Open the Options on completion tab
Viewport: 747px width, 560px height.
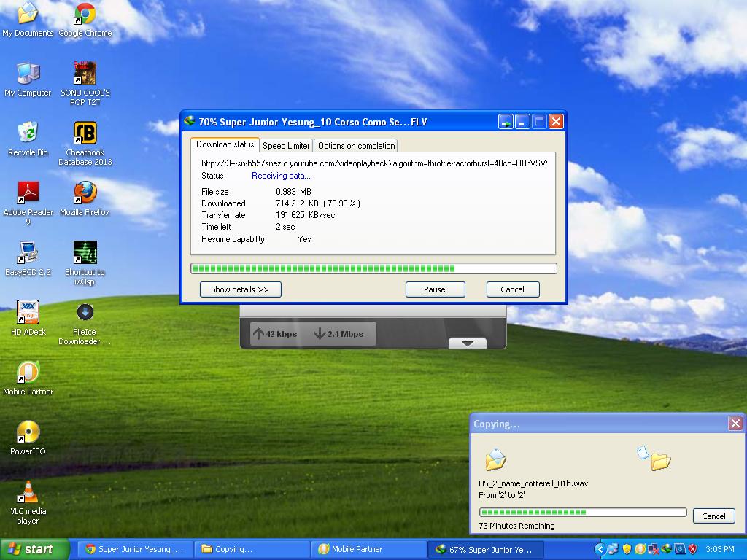click(356, 146)
